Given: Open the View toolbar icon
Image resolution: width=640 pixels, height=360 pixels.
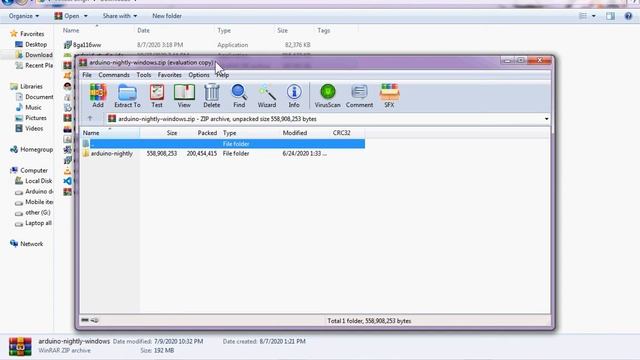Looking at the screenshot, I should [x=184, y=96].
